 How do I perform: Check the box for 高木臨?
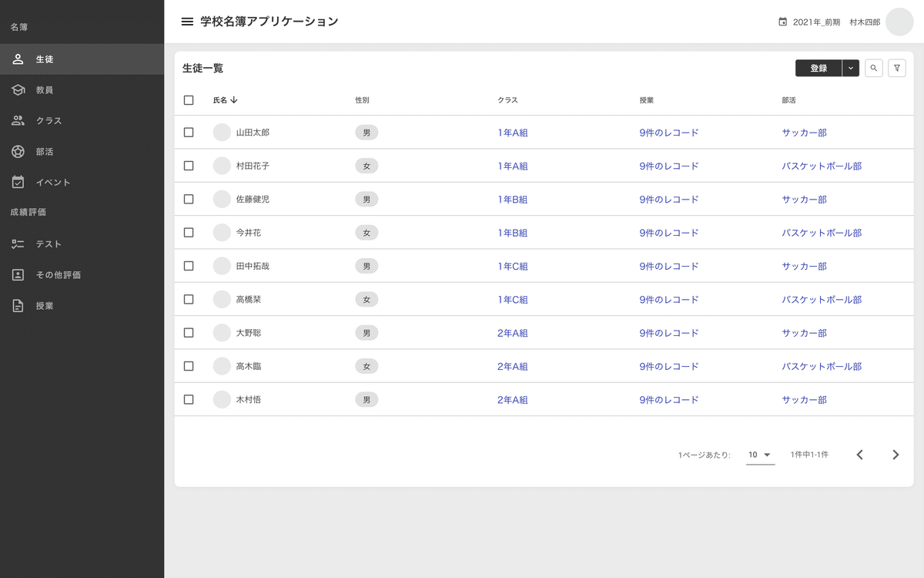coord(189,366)
